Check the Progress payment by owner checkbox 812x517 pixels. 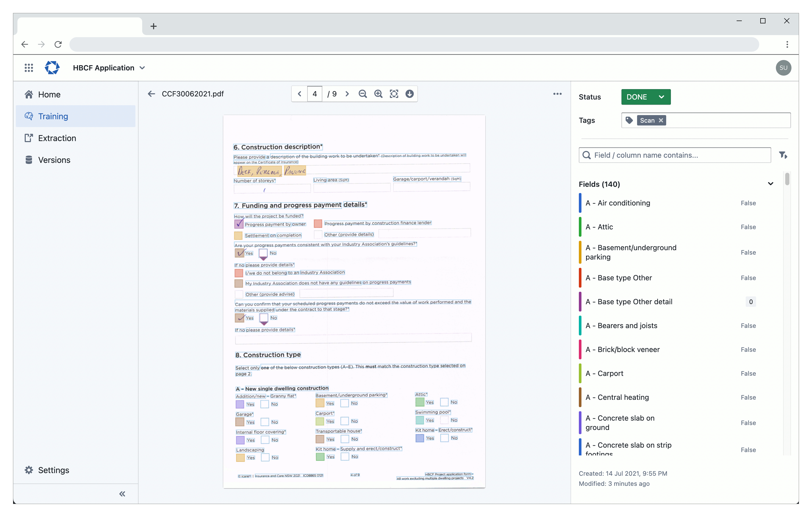(239, 224)
